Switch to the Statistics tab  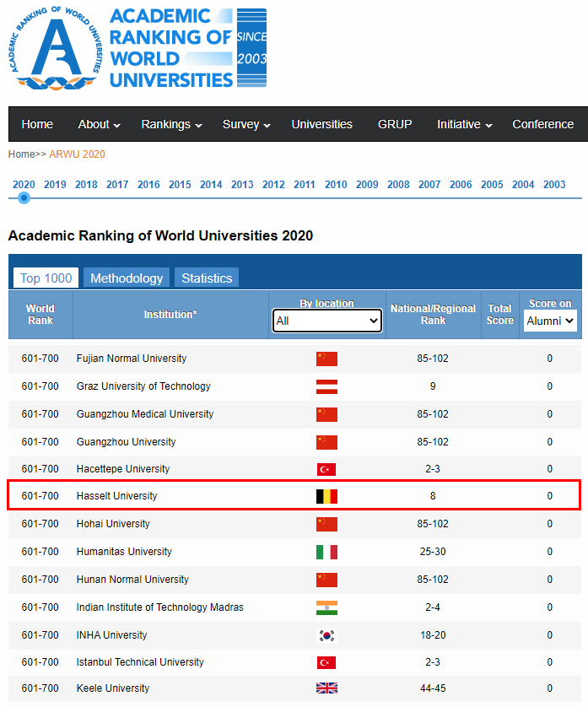pyautogui.click(x=207, y=278)
